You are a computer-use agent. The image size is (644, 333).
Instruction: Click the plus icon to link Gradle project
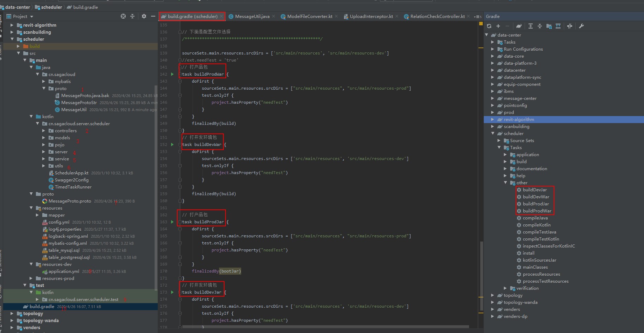pyautogui.click(x=498, y=26)
